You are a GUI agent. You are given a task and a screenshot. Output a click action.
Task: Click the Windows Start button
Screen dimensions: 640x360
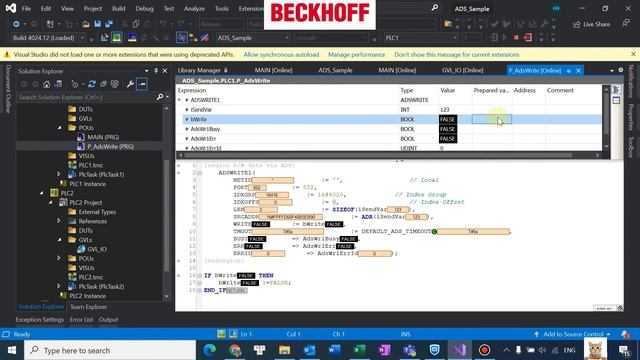click(x=12, y=350)
